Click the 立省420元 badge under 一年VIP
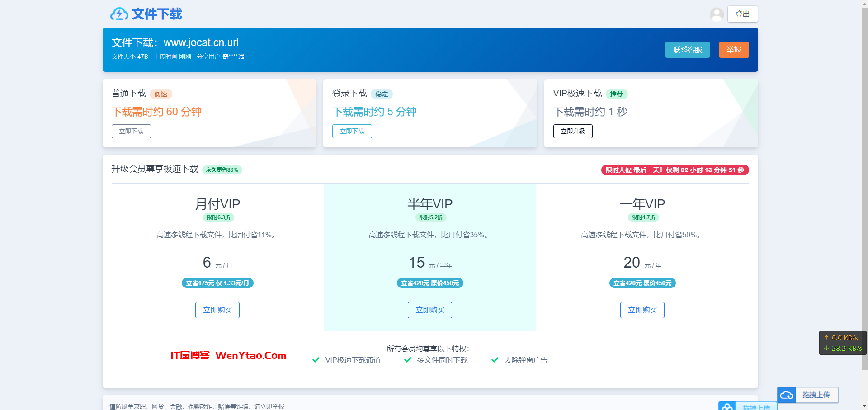868x410 pixels. tap(642, 283)
